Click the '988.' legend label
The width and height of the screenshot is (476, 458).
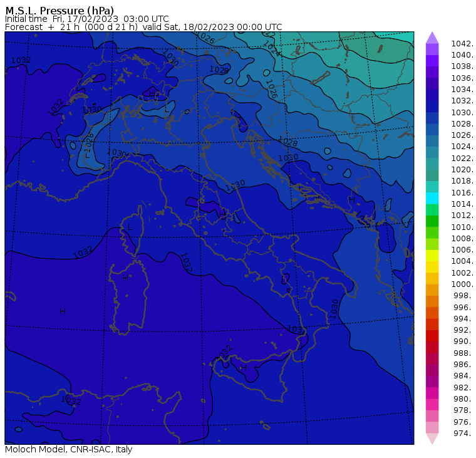pos(463,353)
